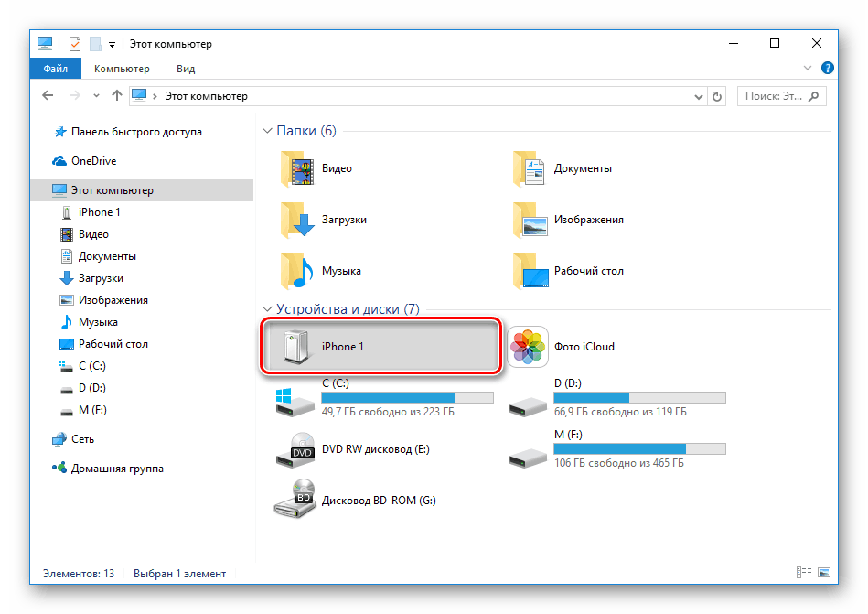
Task: Click 66,9 ГБ свободно из 119 ГБ text
Action: [620, 412]
